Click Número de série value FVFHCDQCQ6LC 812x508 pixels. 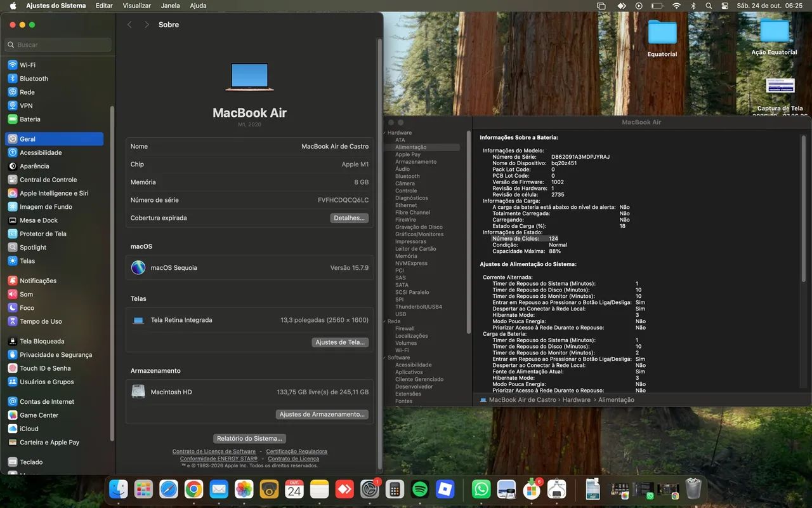click(x=343, y=200)
